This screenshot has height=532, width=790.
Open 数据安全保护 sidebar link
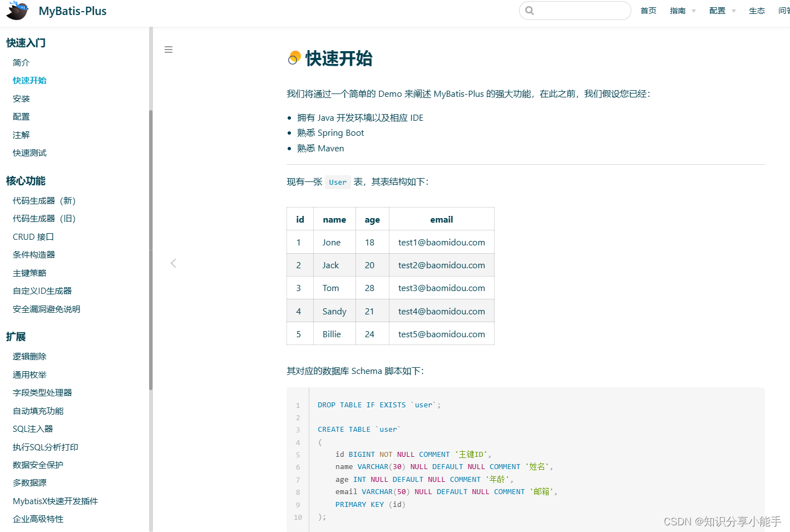38,465
